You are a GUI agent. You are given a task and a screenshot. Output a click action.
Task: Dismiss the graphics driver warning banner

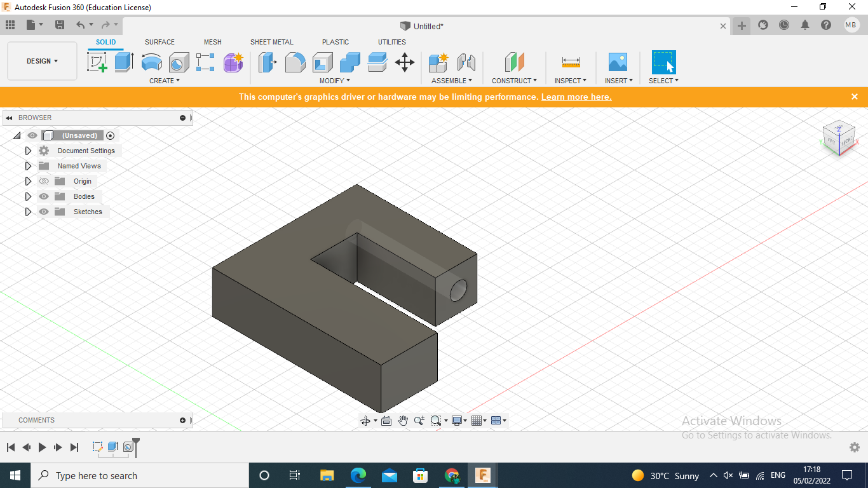[x=855, y=97]
